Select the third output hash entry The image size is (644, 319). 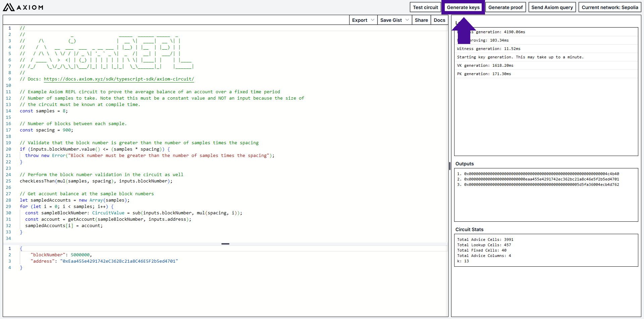pos(541,184)
